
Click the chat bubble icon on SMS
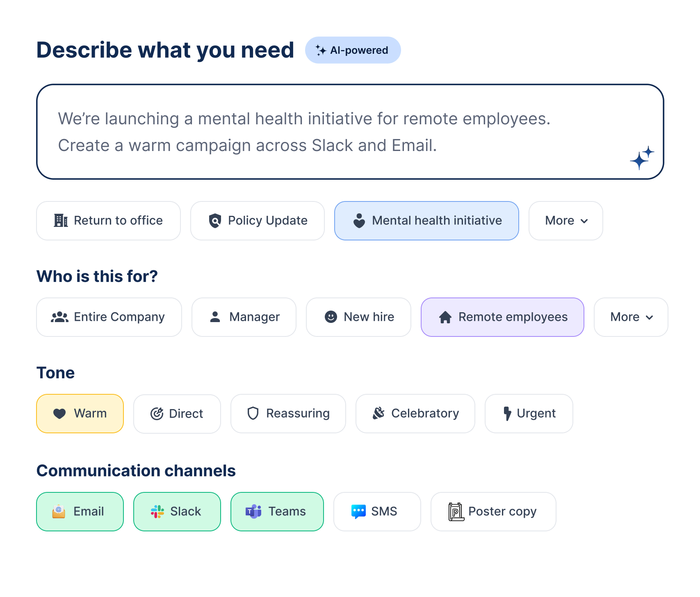click(x=358, y=512)
